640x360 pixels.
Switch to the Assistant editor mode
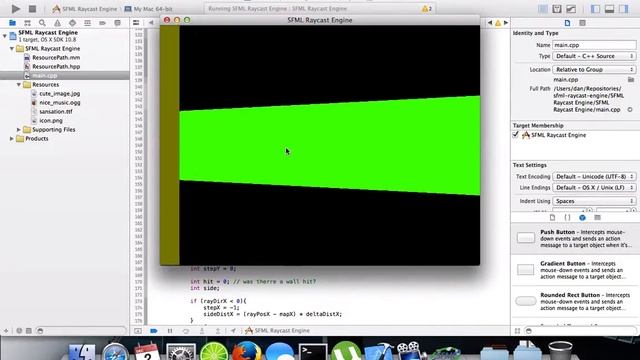[x=557, y=9]
